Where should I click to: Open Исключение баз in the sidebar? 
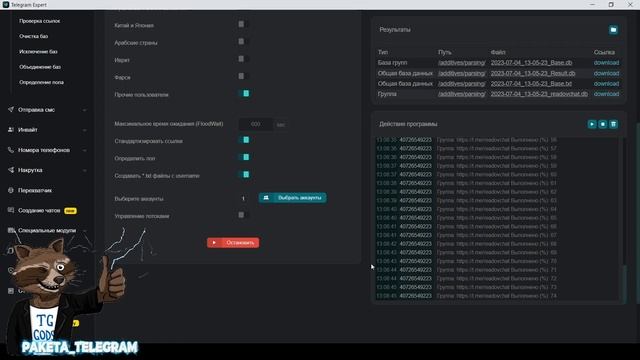click(x=38, y=52)
